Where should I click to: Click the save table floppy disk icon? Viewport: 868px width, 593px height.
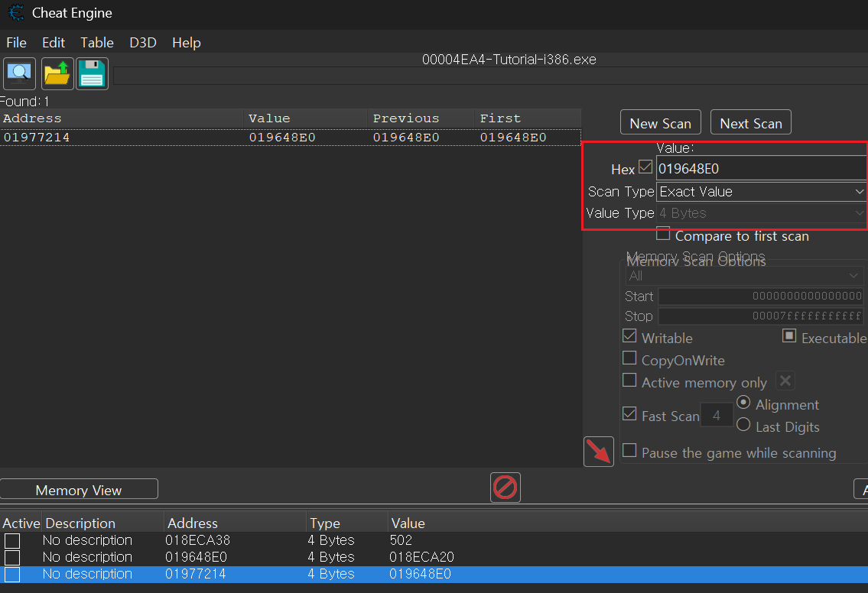[x=93, y=73]
